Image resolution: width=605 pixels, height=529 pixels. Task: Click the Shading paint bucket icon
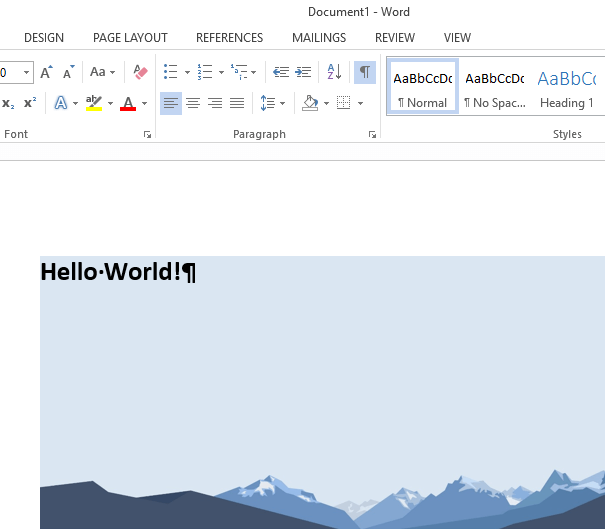point(310,103)
